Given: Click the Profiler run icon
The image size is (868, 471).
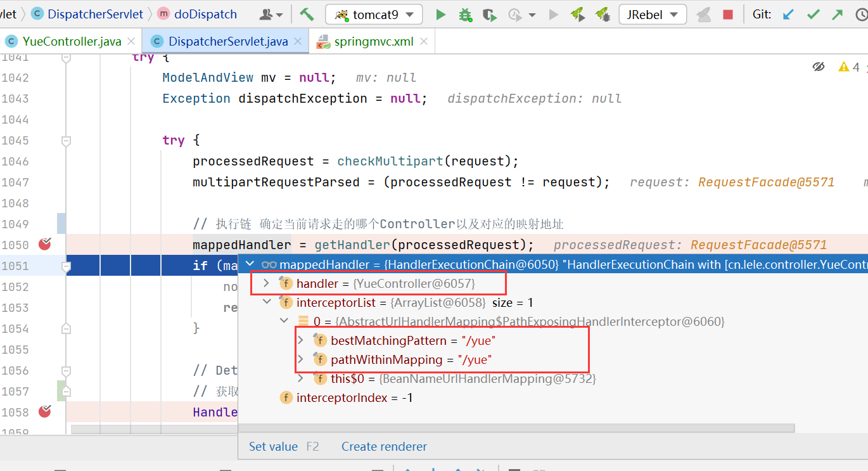Looking at the screenshot, I should point(514,14).
